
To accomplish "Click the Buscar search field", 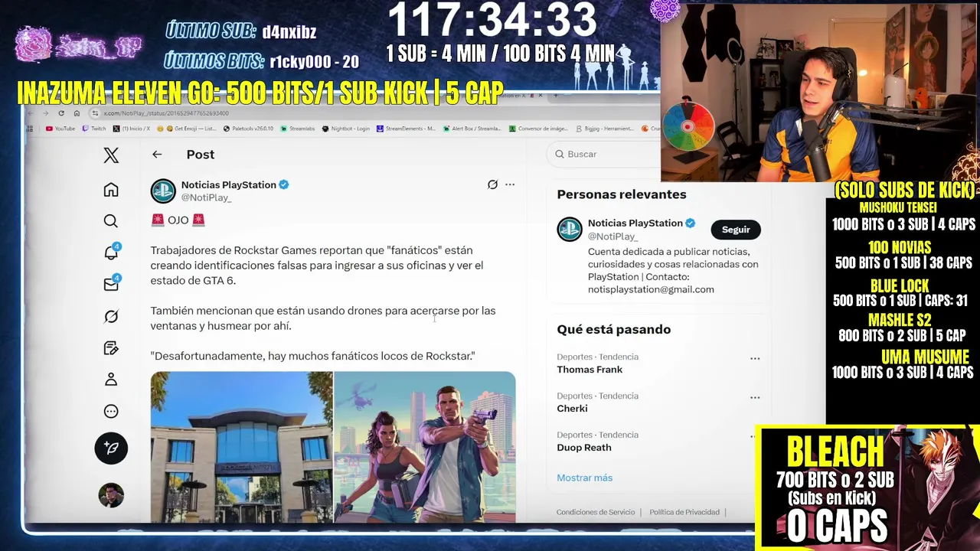I will [x=605, y=154].
